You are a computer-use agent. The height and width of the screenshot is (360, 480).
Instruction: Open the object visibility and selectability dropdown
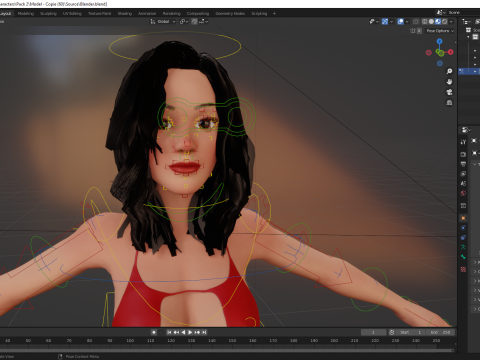(x=374, y=21)
